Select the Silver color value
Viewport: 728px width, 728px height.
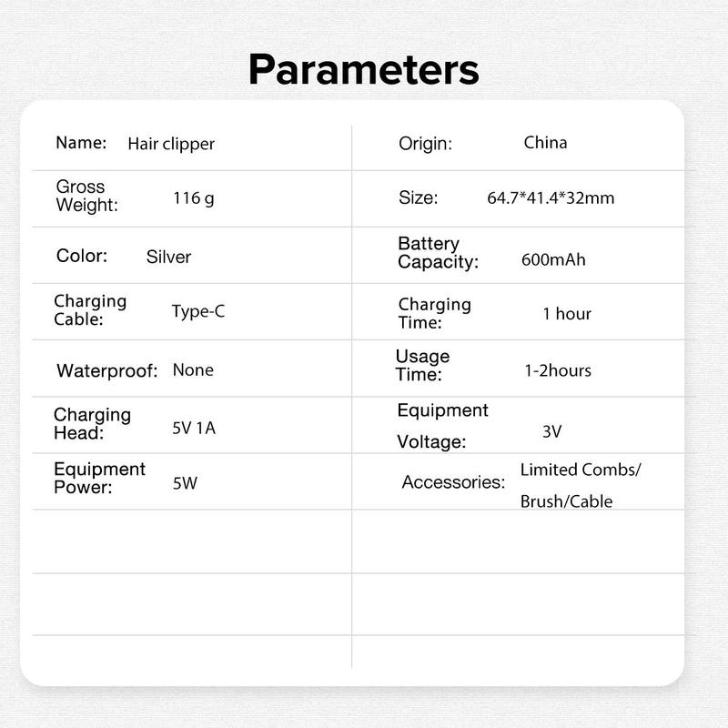pos(168,257)
